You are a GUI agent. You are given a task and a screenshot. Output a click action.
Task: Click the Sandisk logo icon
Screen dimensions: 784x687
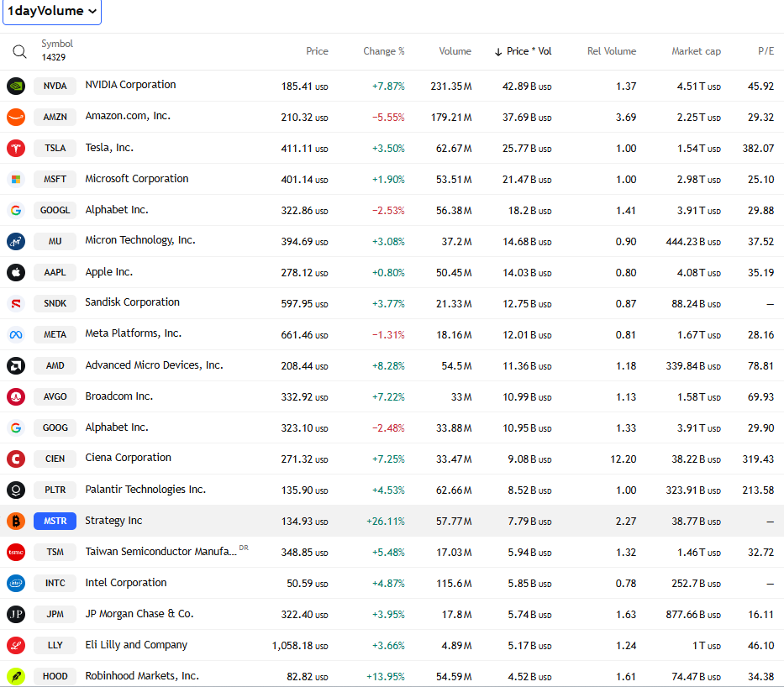[x=16, y=303]
